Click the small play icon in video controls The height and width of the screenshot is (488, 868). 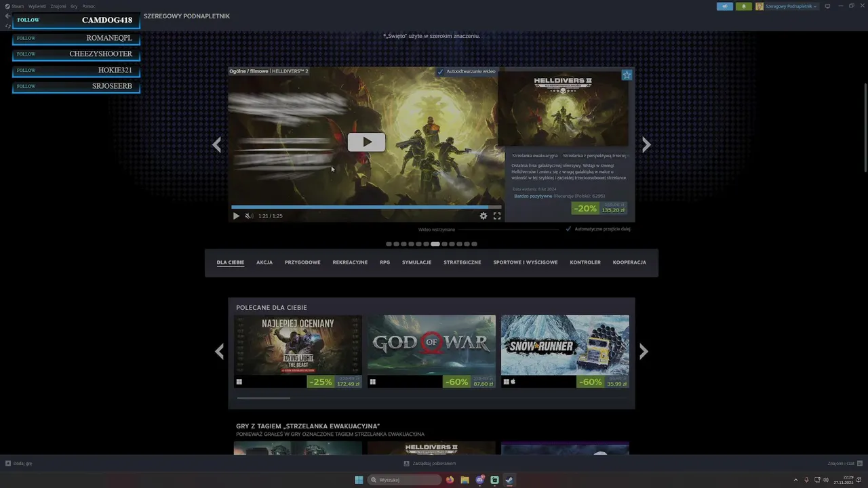(x=236, y=216)
